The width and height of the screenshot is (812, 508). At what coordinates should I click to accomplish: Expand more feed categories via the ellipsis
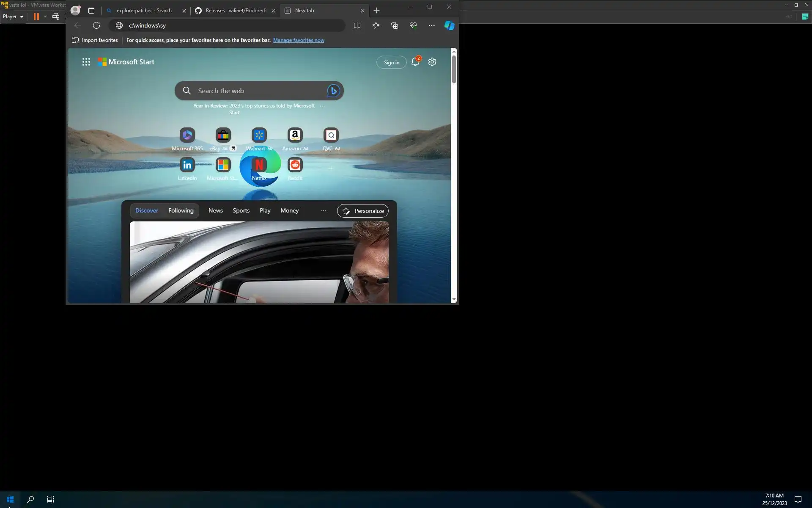(x=324, y=211)
